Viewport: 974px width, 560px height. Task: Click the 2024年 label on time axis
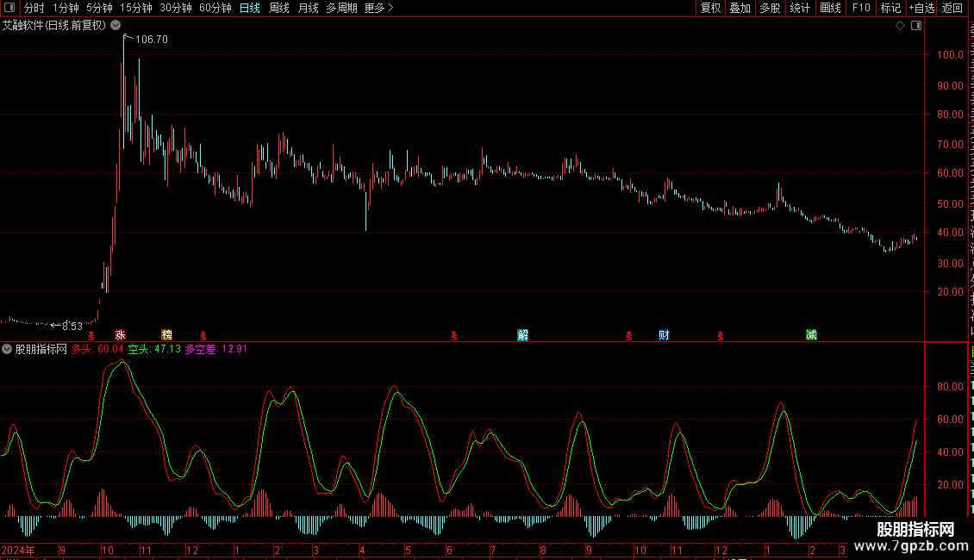(18, 550)
